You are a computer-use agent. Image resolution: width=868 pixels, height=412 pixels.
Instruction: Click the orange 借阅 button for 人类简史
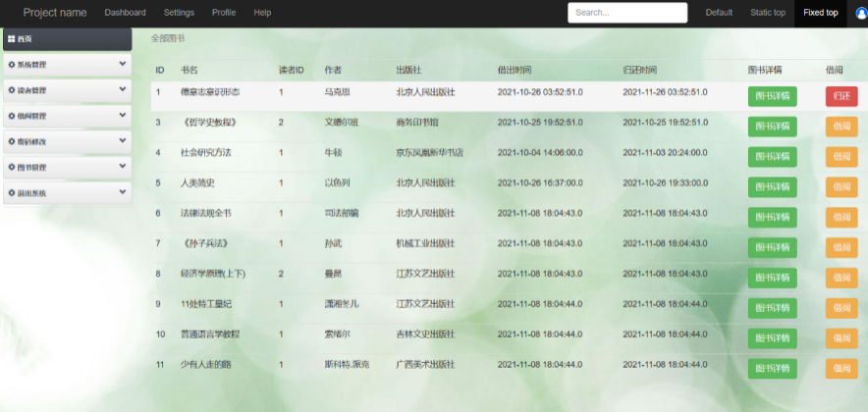coord(841,187)
